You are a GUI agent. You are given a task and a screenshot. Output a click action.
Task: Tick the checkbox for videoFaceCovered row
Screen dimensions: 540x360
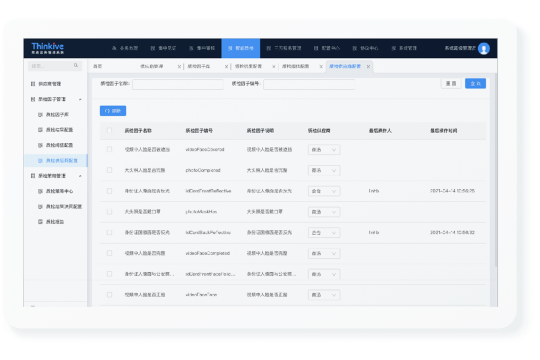[109, 150]
